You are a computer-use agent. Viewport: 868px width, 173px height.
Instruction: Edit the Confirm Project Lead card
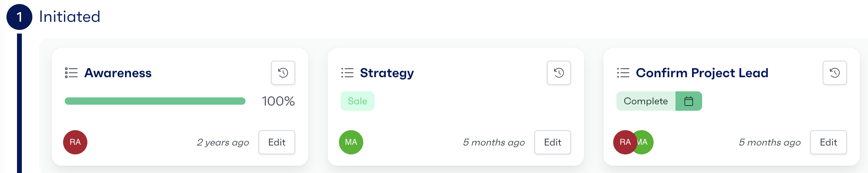coord(828,142)
